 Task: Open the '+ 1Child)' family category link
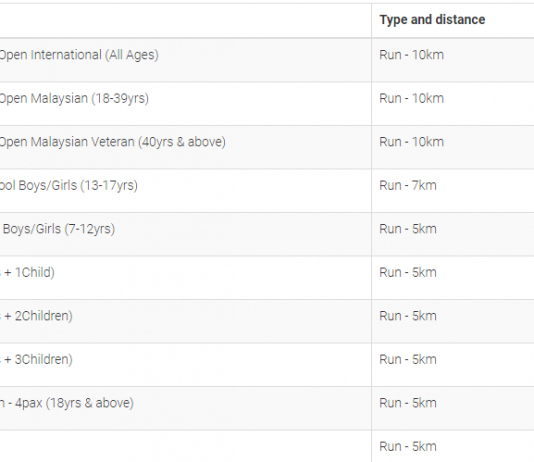27,273
